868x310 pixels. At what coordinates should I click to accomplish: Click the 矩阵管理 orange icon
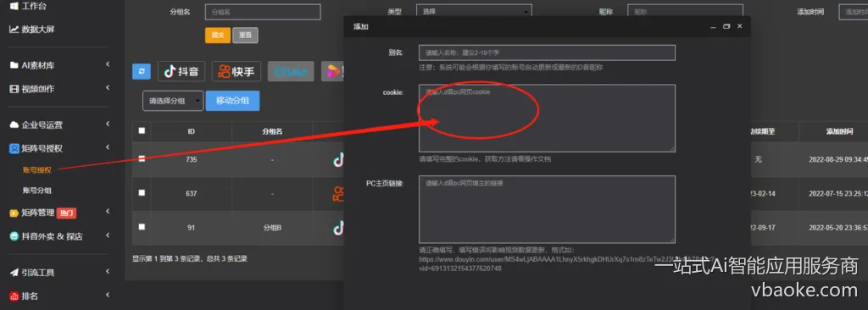(14, 213)
